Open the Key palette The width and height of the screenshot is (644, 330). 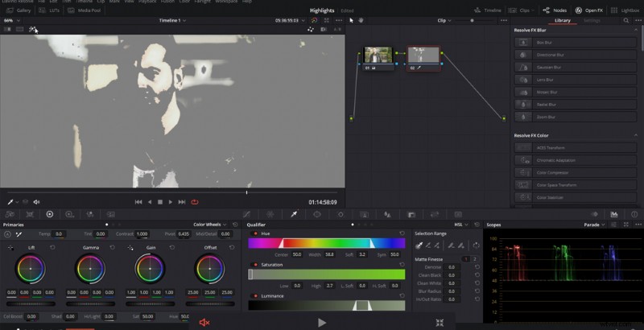coord(411,214)
